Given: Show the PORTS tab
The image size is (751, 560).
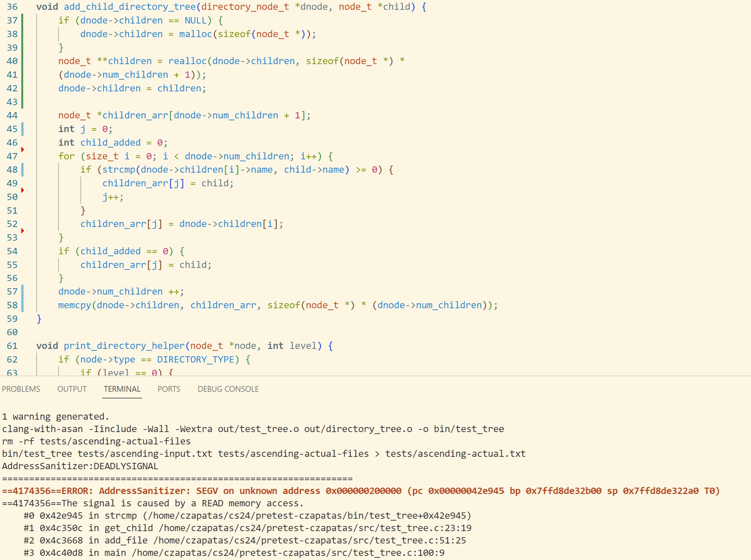Looking at the screenshot, I should pyautogui.click(x=169, y=389).
